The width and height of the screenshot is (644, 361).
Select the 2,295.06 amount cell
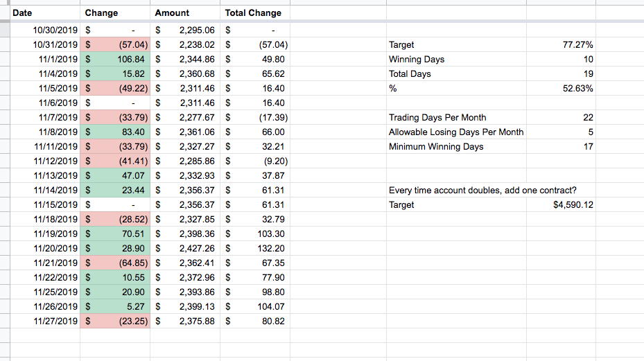(185, 30)
